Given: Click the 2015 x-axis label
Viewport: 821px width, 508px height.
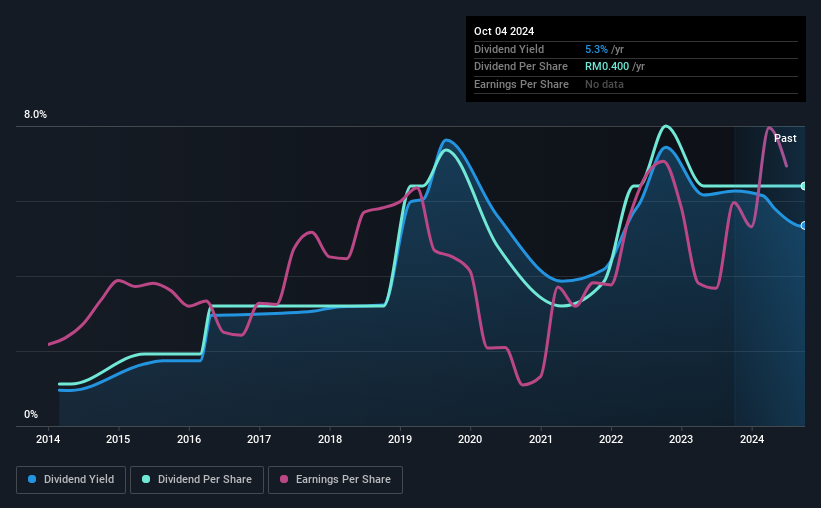Looking at the screenshot, I should tap(118, 439).
